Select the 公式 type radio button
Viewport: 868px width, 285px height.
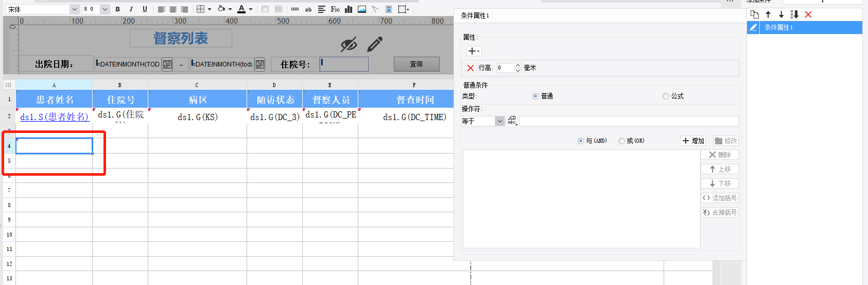(666, 96)
